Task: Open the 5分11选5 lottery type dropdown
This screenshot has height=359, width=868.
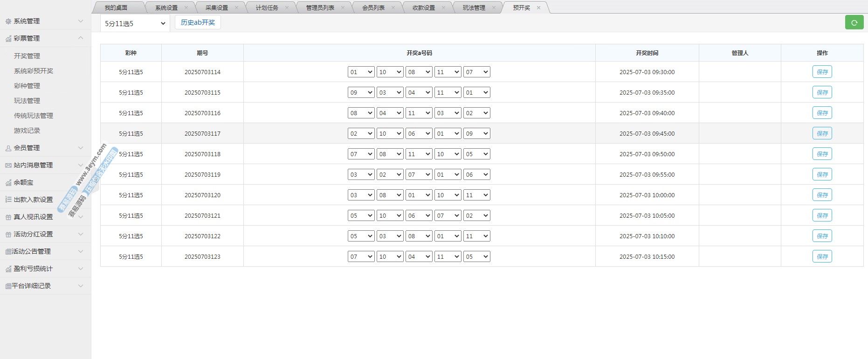Action: pyautogui.click(x=135, y=23)
